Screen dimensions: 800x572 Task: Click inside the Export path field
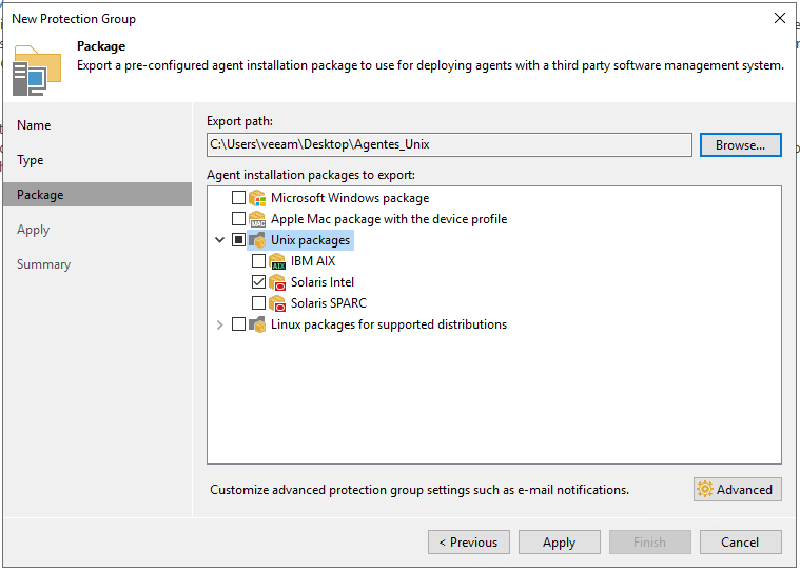coord(449,145)
